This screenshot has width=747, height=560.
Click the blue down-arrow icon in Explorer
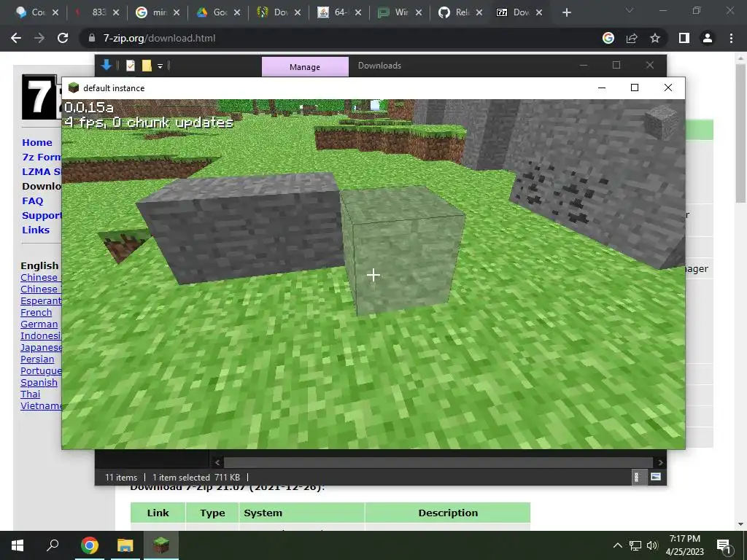[x=107, y=65]
